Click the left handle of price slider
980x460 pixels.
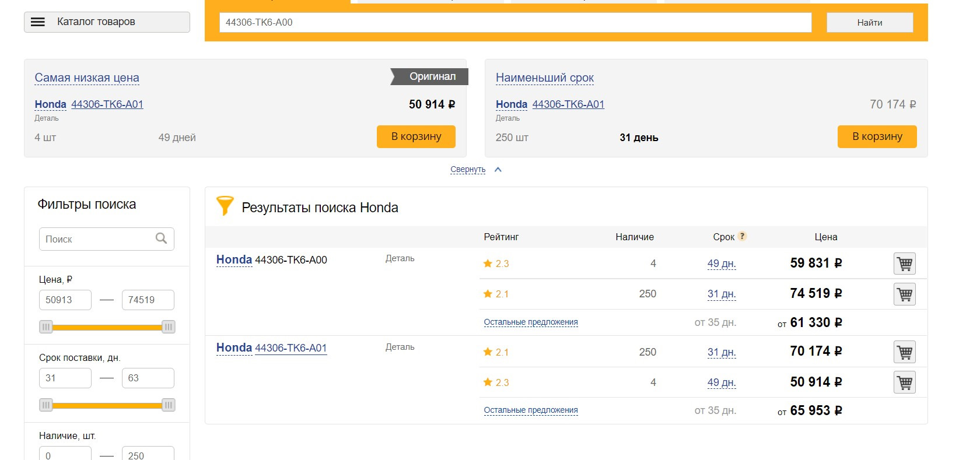[x=46, y=327]
